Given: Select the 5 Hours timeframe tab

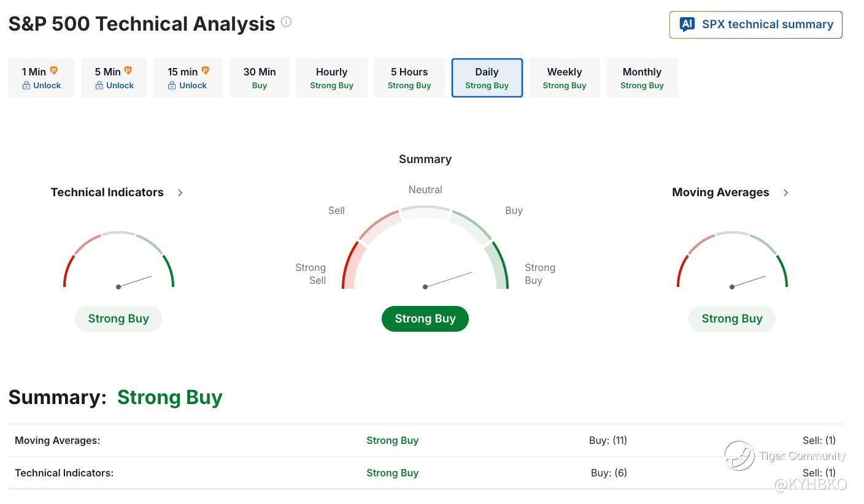Looking at the screenshot, I should coord(409,78).
